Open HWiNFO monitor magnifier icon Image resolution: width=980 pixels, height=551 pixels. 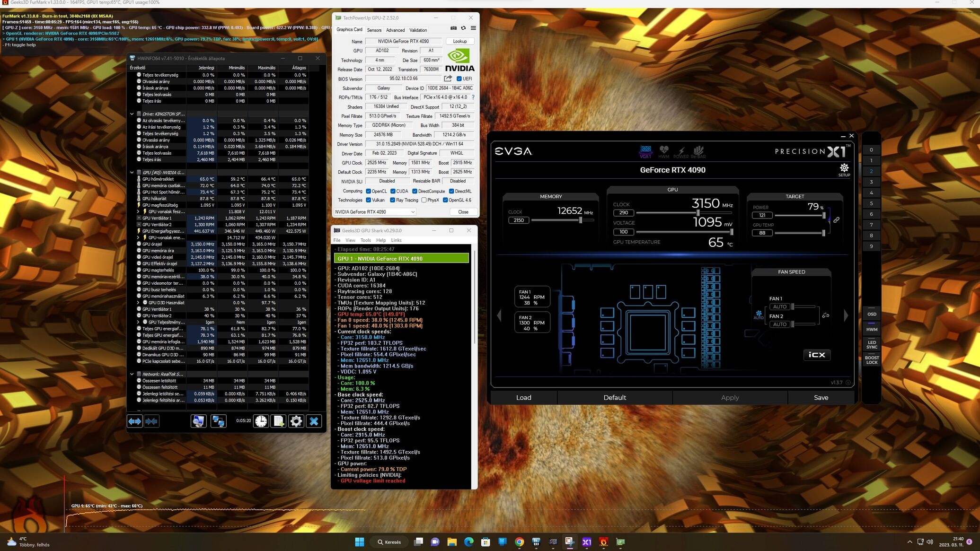199,421
